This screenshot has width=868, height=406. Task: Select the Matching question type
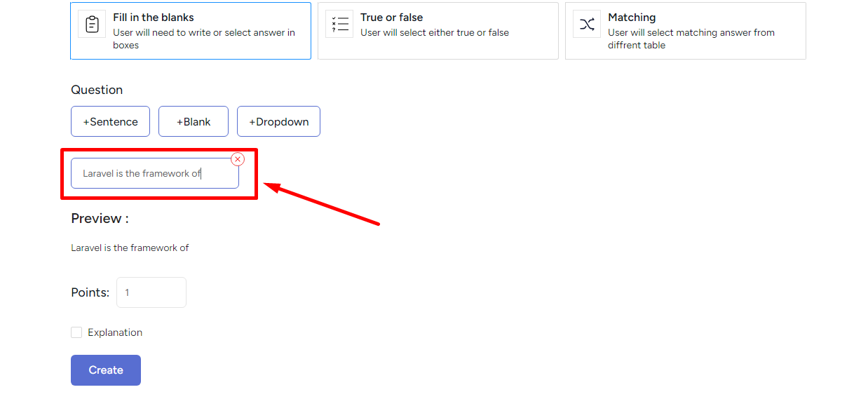[686, 31]
